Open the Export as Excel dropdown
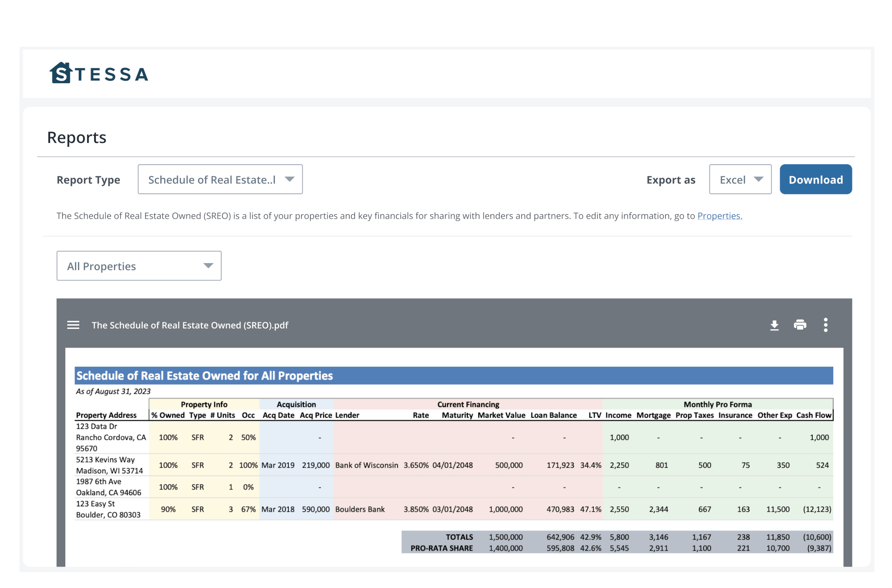892x588 pixels. coord(740,179)
